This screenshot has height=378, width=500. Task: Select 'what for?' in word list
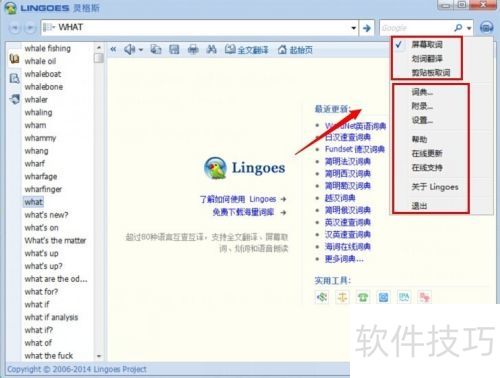click(x=41, y=292)
